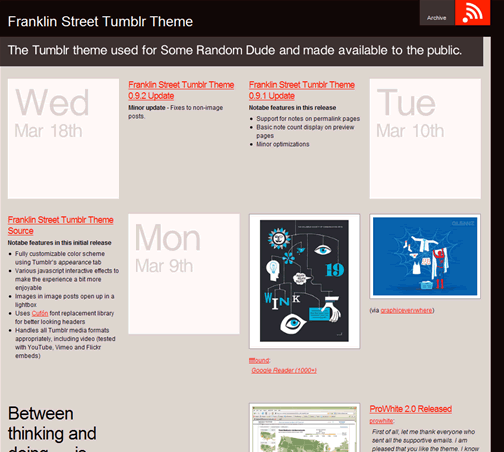Click 'Minor optimizations' bullet text
Screen dimensions: 504x452
click(283, 144)
